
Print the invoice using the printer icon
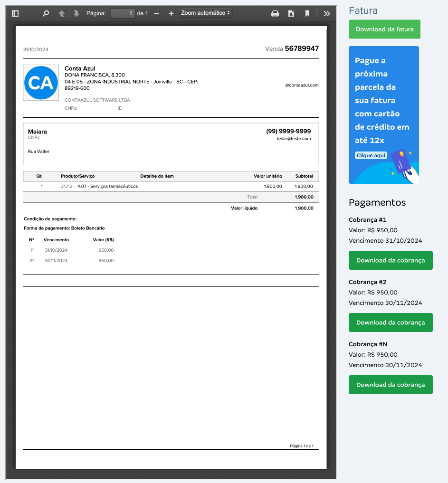pos(275,14)
